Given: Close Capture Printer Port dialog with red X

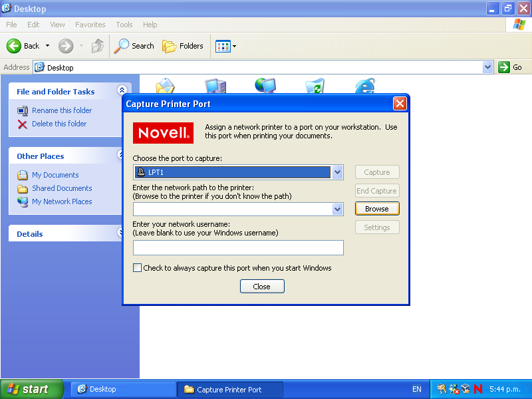Looking at the screenshot, I should tap(400, 104).
